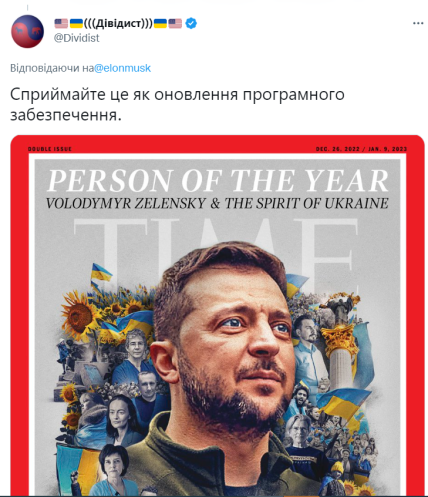Click the Ukraine flag emoji before the name
Image resolution: width=428 pixels, height=497 pixels.
76,23
